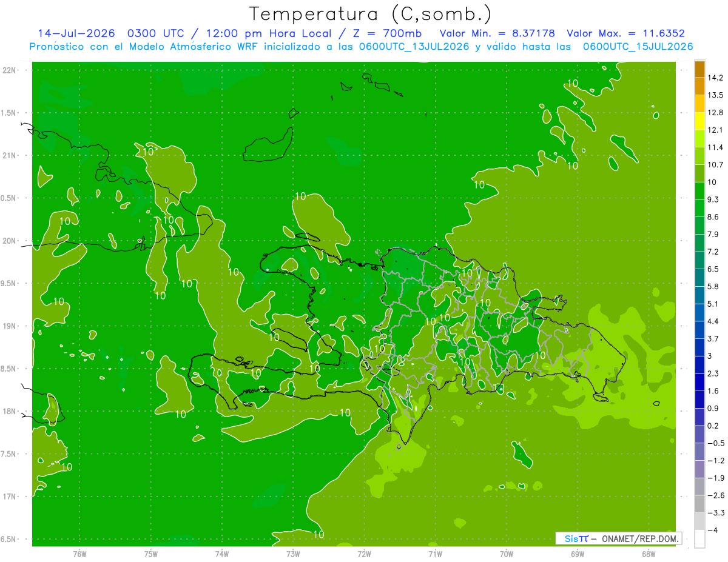
Task: Click the '22N' latitude axis label
Action: click(10, 70)
